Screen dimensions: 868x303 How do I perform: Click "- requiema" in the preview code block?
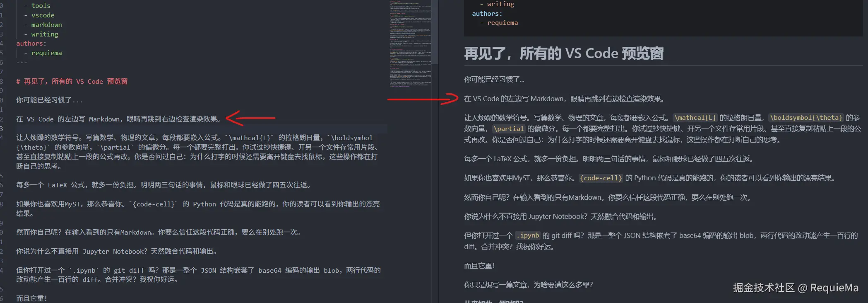[499, 23]
